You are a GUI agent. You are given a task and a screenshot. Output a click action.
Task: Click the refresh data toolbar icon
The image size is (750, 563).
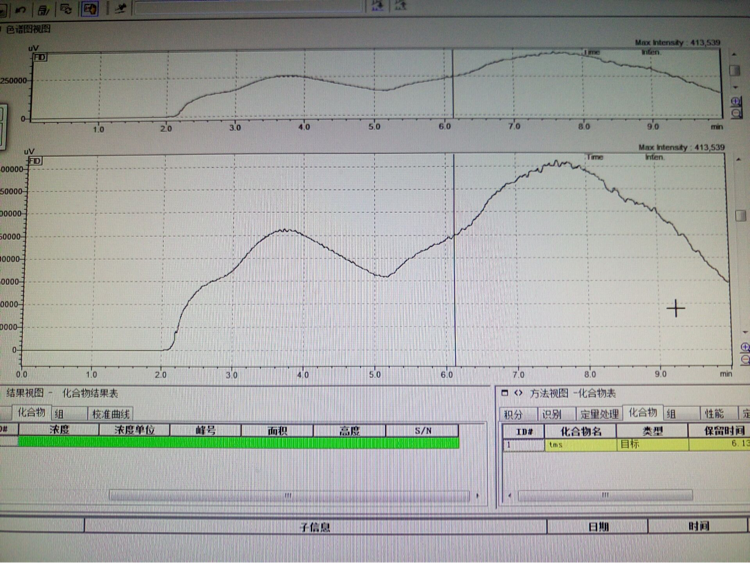[66, 9]
